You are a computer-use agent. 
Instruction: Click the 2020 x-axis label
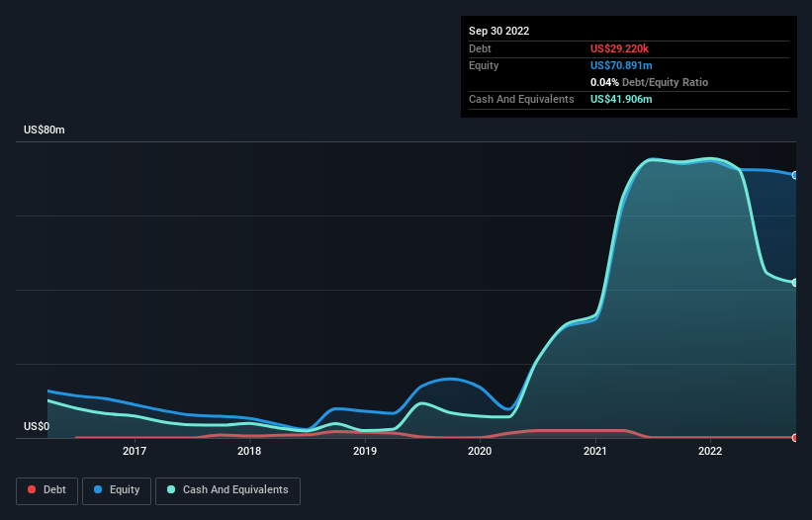point(480,451)
